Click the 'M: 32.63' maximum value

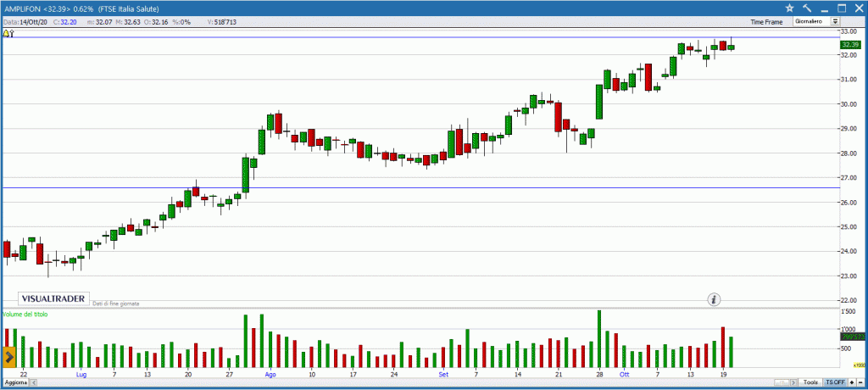[x=129, y=21]
